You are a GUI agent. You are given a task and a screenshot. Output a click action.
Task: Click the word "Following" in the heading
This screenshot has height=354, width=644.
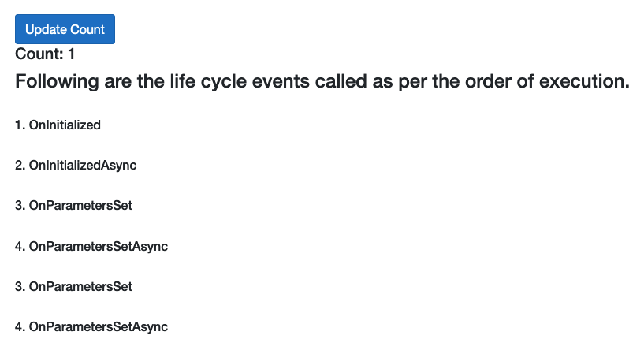tap(57, 81)
